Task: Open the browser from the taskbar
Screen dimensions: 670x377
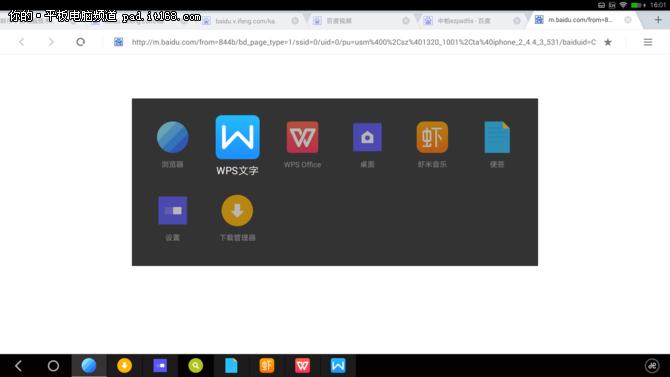Action: tap(89, 366)
